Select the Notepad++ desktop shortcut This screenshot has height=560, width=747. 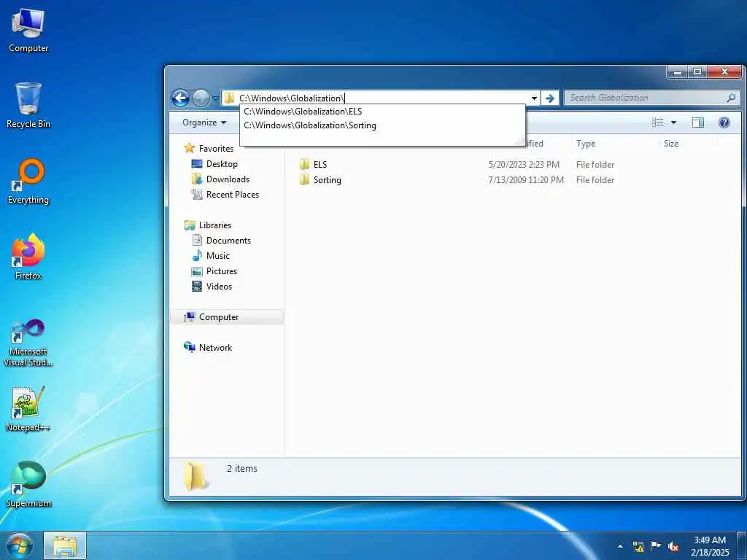point(28,409)
